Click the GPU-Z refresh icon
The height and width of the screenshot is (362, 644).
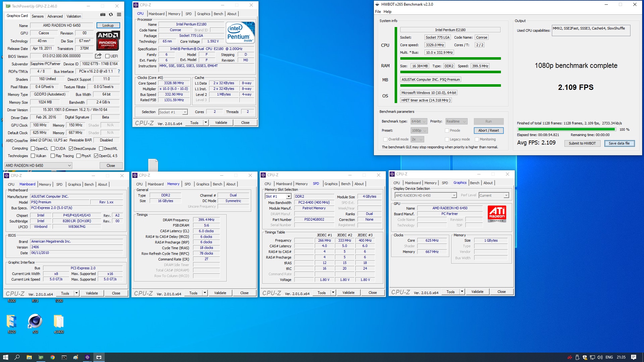pyautogui.click(x=111, y=14)
